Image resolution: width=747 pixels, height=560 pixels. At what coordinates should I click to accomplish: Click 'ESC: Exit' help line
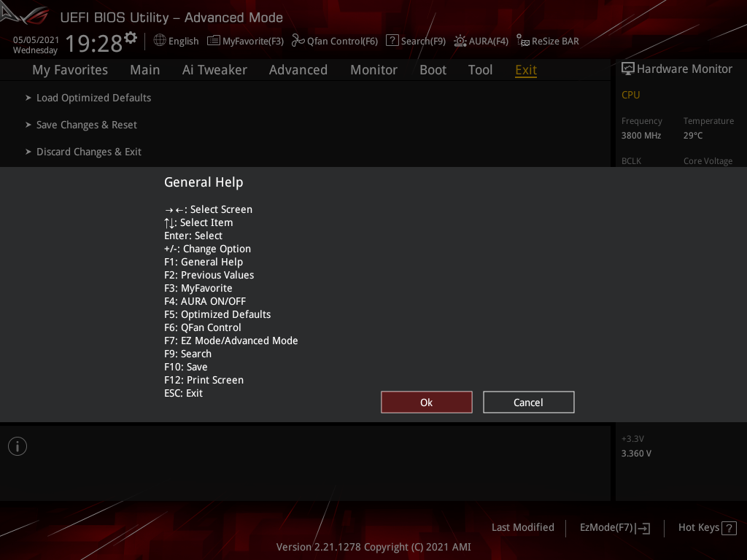183,393
